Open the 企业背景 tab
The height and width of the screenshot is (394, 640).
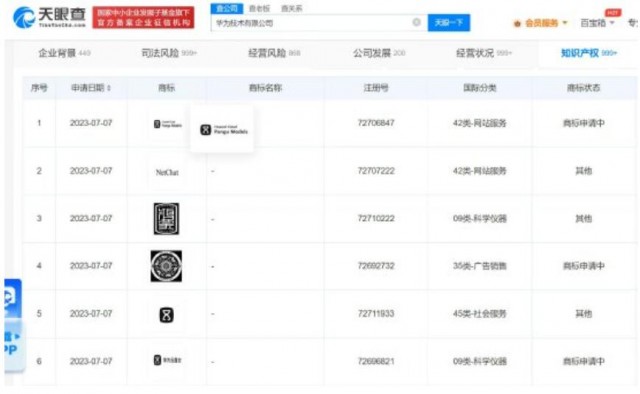coord(64,53)
